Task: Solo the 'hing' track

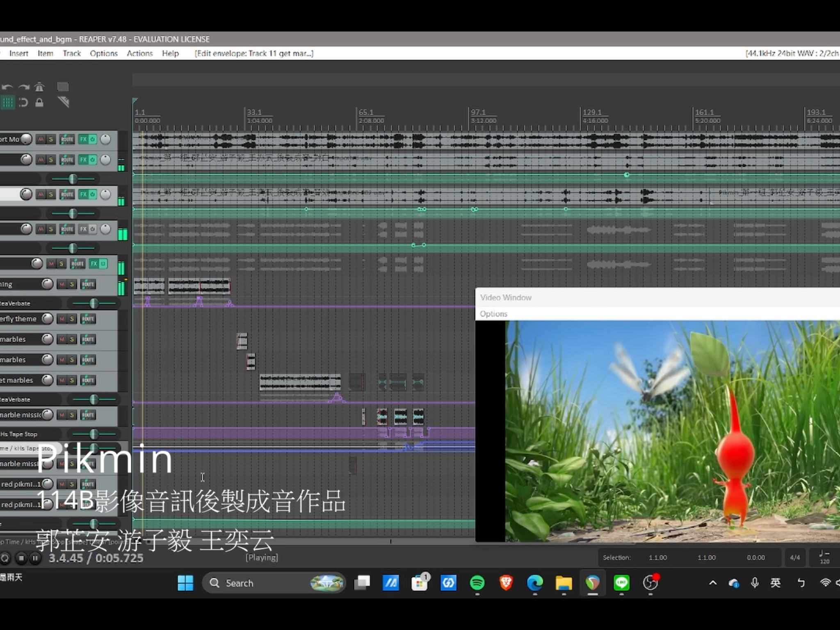Action: click(x=72, y=284)
